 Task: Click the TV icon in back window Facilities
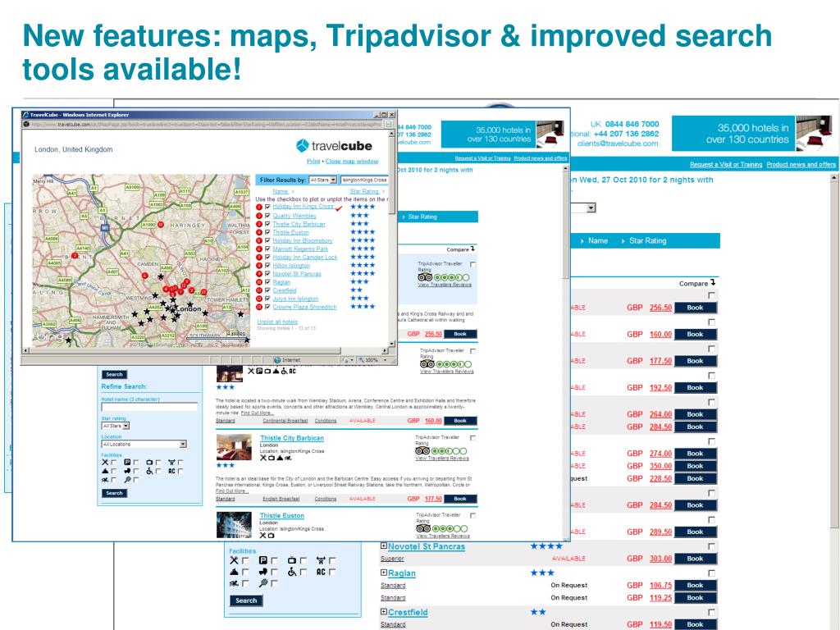tap(291, 560)
